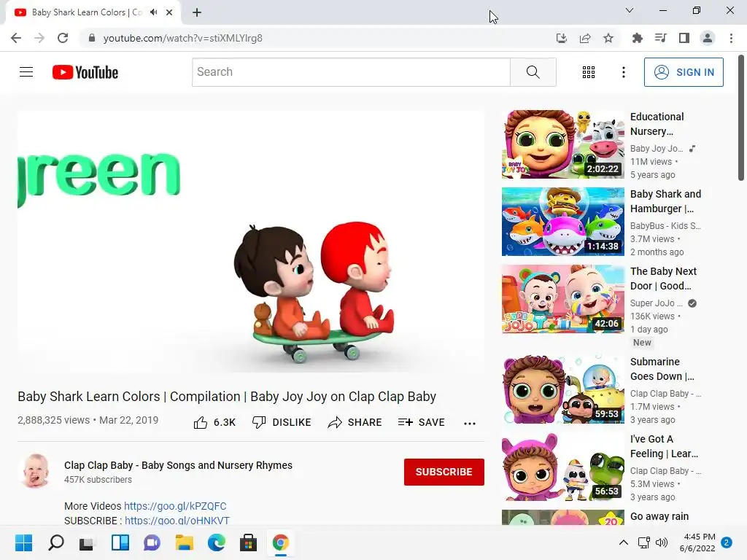This screenshot has width=747, height=560.
Task: Click the 457K subscribers text
Action: (98, 480)
